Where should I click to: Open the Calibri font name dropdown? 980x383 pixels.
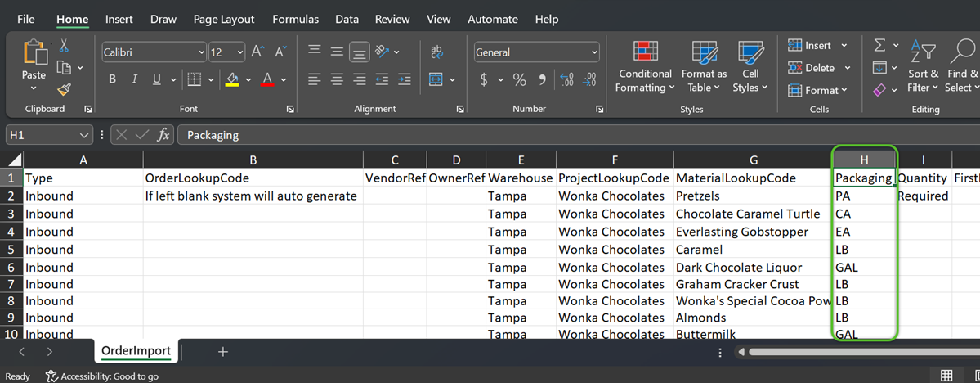click(201, 52)
